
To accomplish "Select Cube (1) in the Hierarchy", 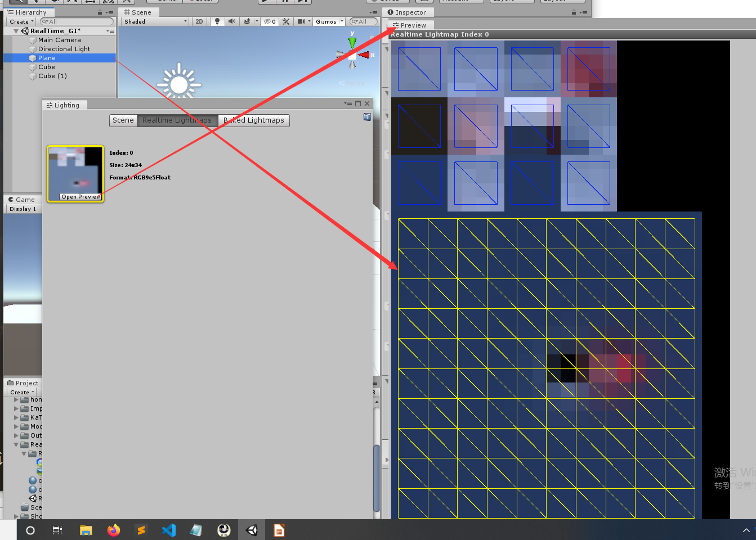I will click(51, 76).
